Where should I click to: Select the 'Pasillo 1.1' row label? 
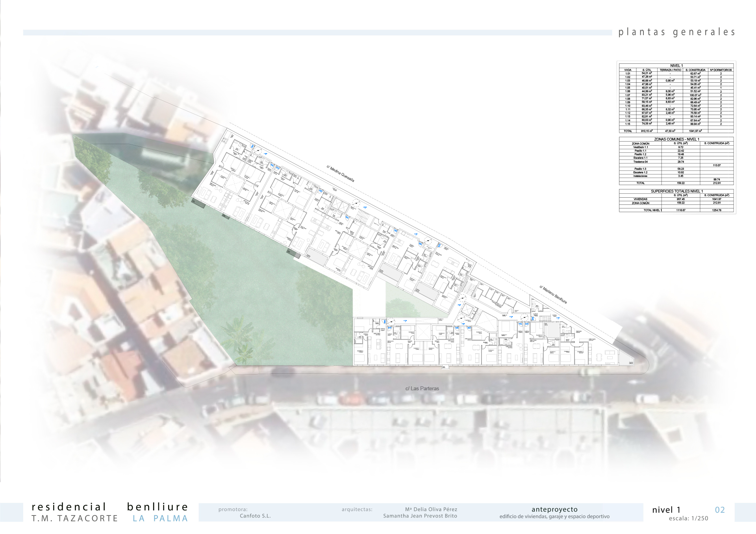[641, 151]
